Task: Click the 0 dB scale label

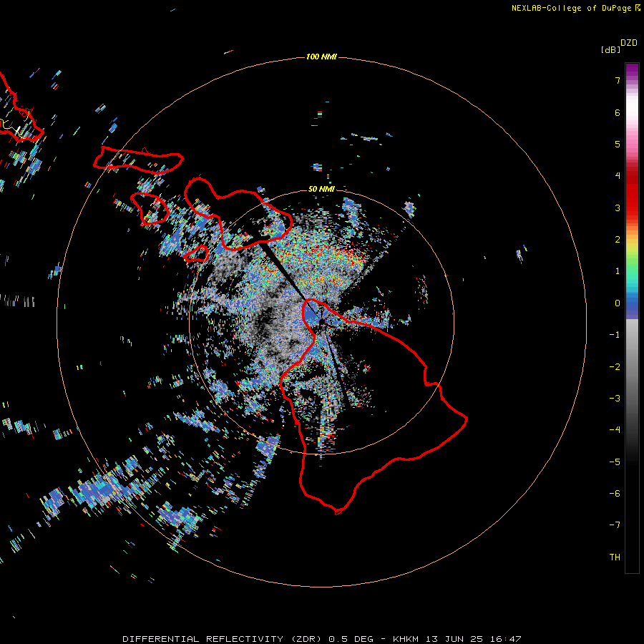Action: click(x=618, y=303)
